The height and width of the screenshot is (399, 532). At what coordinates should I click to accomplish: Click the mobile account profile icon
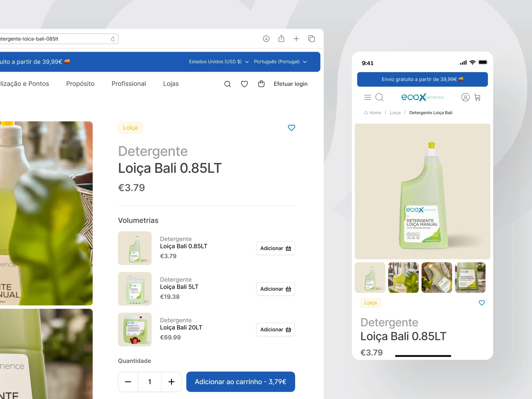465,97
